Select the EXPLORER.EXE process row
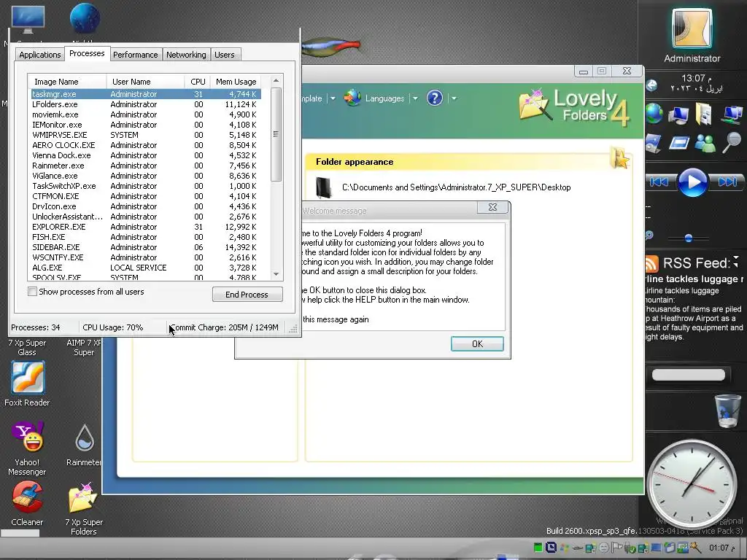Screen dimensions: 747x560 pos(146,227)
